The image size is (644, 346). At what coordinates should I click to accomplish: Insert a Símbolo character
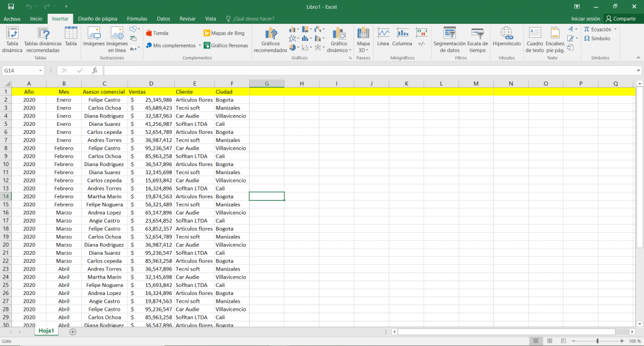[597, 38]
